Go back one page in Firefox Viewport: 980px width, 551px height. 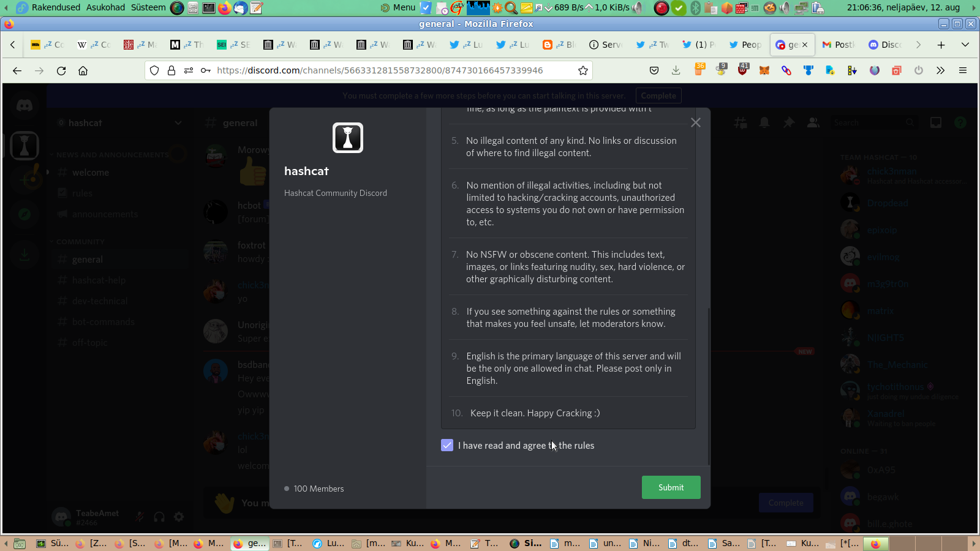pyautogui.click(x=17, y=70)
